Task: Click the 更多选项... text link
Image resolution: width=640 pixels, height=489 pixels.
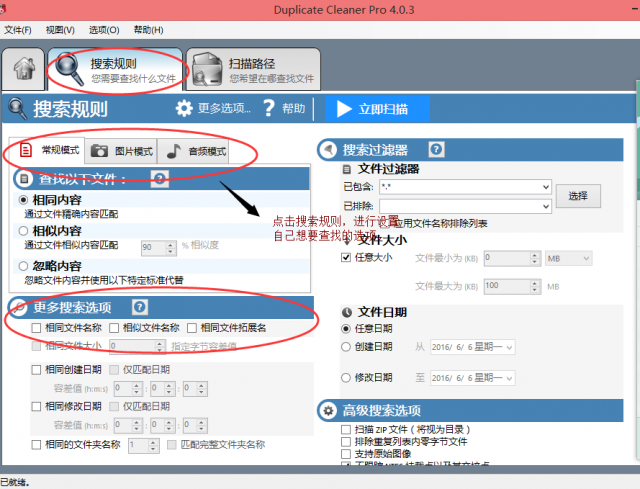Action: [224, 109]
